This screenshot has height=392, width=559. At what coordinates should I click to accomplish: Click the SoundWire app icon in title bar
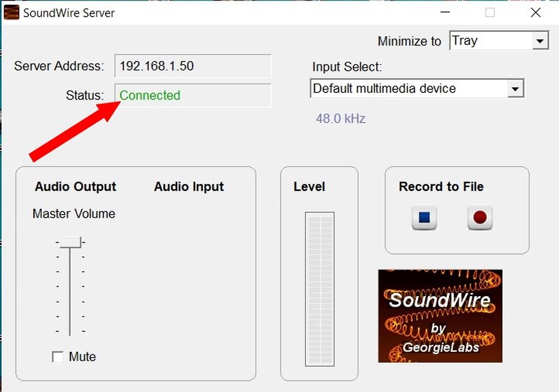(x=12, y=12)
